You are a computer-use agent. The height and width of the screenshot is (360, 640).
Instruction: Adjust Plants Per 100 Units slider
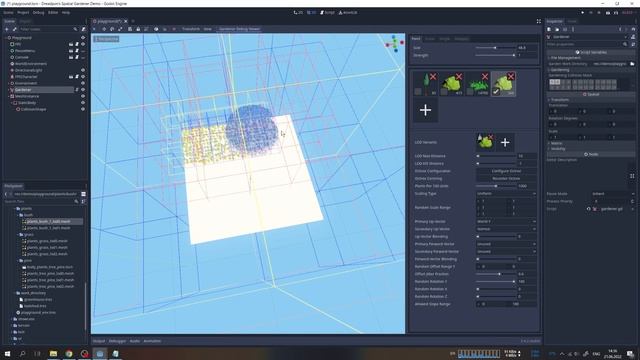tap(496, 186)
